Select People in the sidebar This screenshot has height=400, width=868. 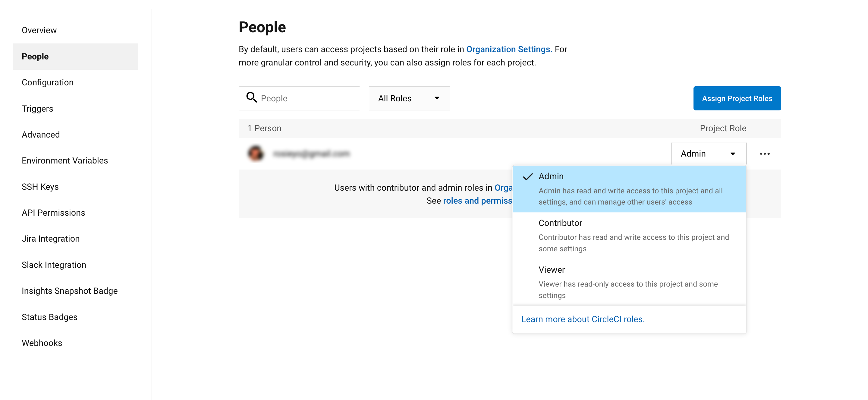tap(75, 56)
